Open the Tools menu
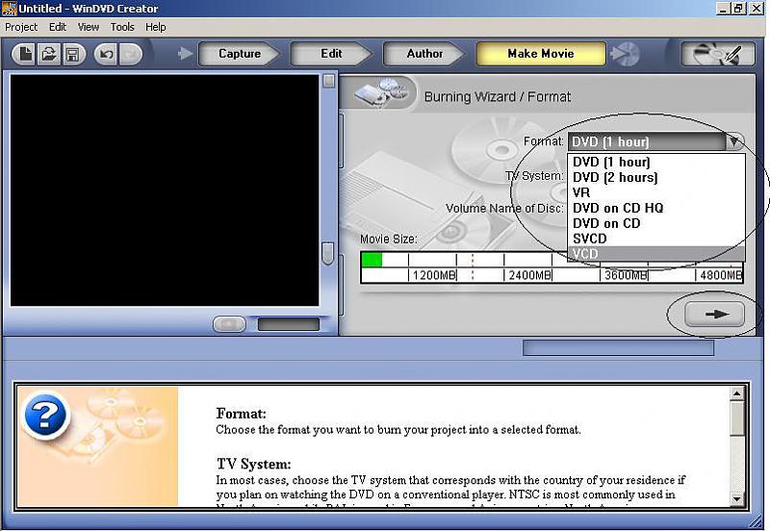 point(122,27)
